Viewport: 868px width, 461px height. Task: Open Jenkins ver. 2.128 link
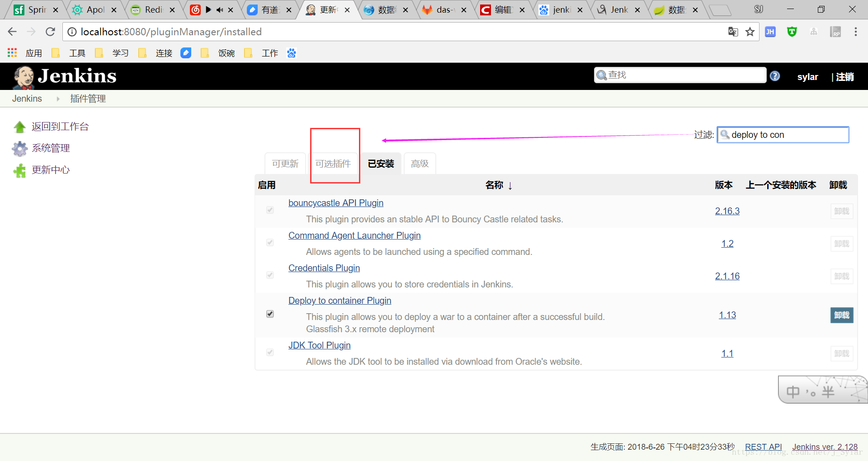click(x=825, y=447)
